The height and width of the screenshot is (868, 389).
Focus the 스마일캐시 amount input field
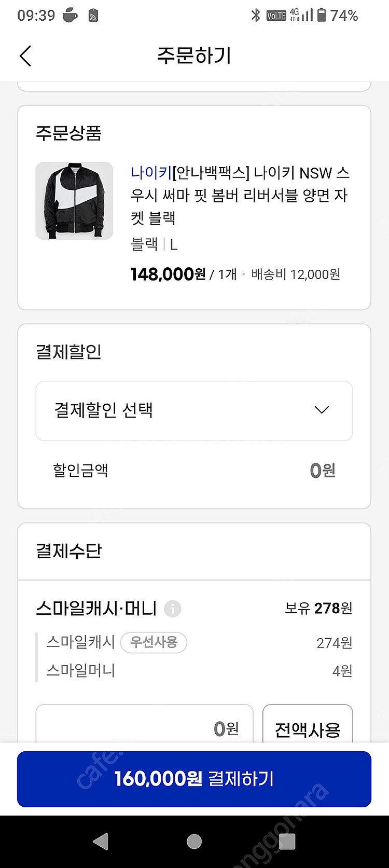(144, 728)
